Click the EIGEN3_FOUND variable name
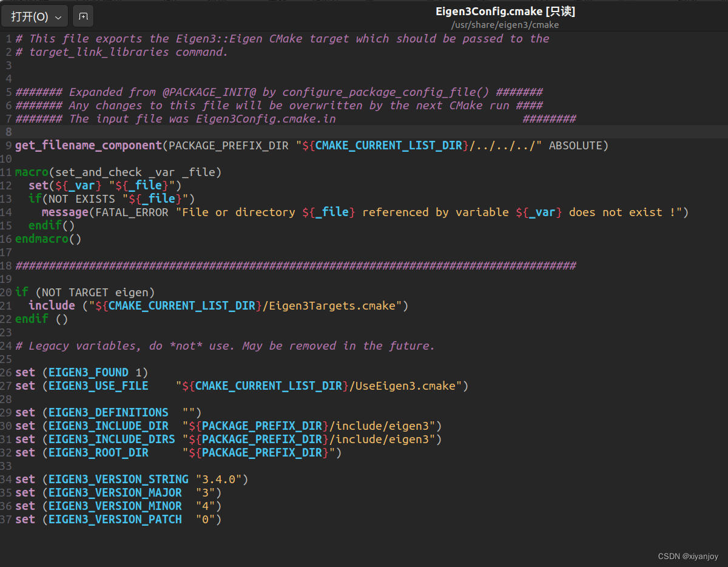This screenshot has height=567, width=728. tap(89, 373)
